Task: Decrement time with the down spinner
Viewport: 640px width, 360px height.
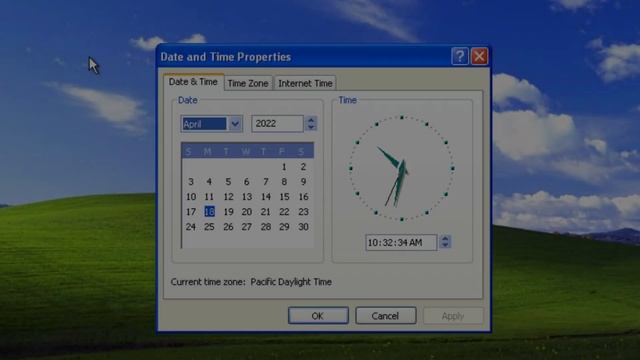Action: tap(445, 246)
